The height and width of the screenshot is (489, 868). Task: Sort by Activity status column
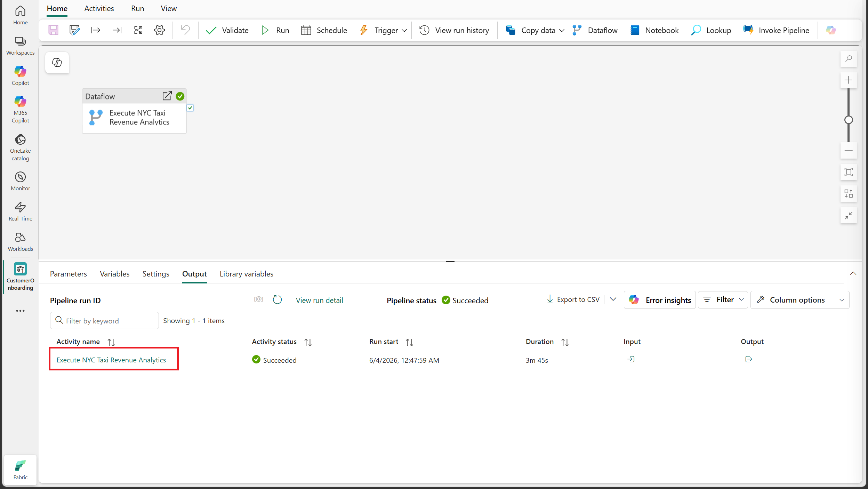pyautogui.click(x=308, y=342)
